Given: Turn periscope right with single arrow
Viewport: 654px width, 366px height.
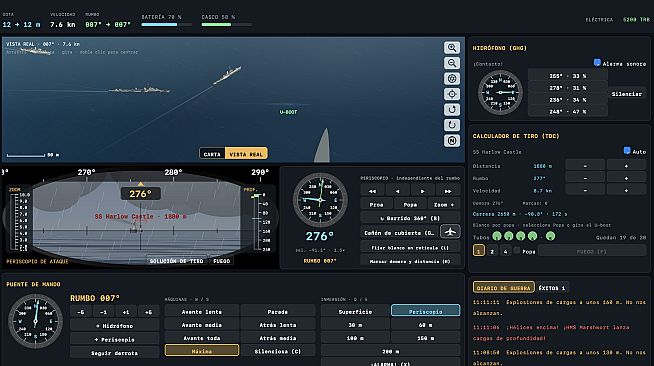Looking at the screenshot, I should (x=423, y=191).
